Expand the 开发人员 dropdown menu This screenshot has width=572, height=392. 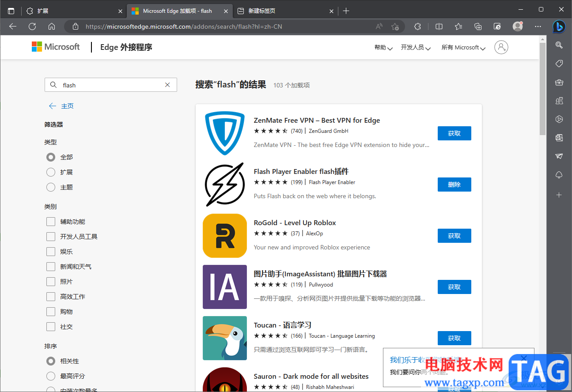[x=416, y=48]
